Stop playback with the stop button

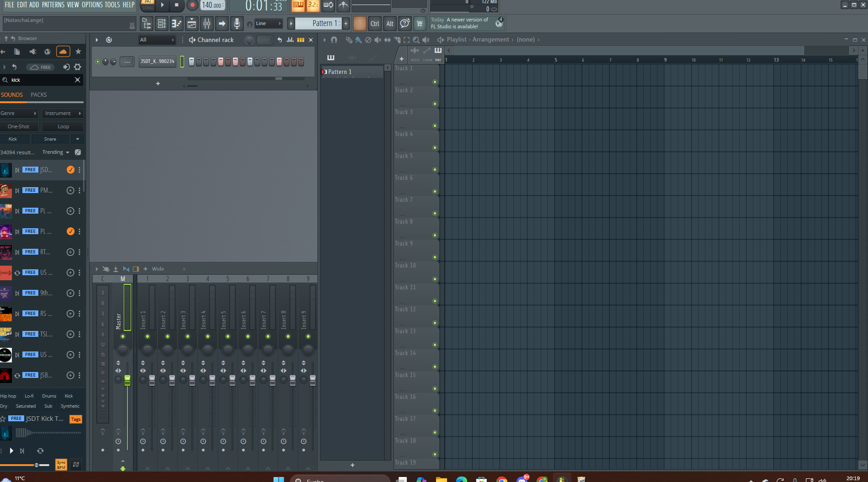[x=177, y=5]
